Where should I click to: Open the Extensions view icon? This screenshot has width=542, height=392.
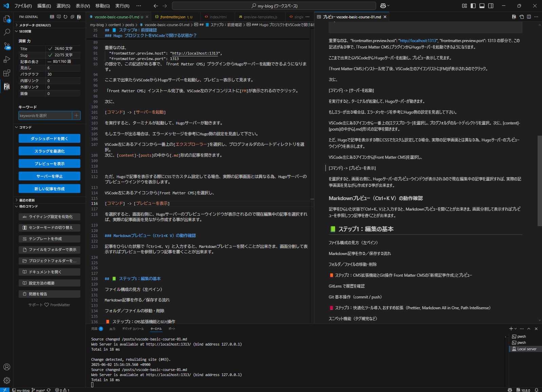coord(7,73)
